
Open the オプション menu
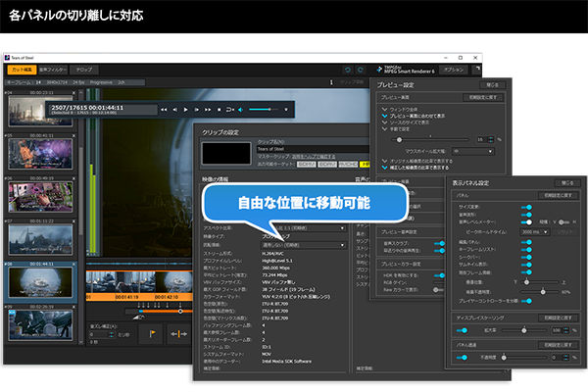[454, 70]
